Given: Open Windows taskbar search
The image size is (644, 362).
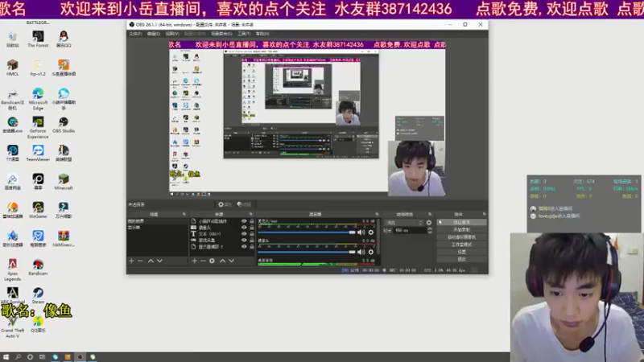Looking at the screenshot, I should (x=18, y=357).
